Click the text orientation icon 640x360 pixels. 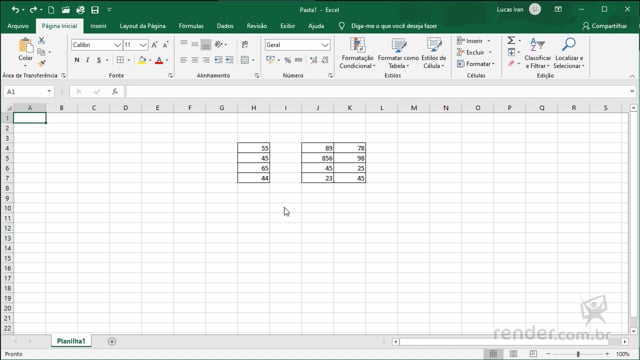(x=219, y=44)
